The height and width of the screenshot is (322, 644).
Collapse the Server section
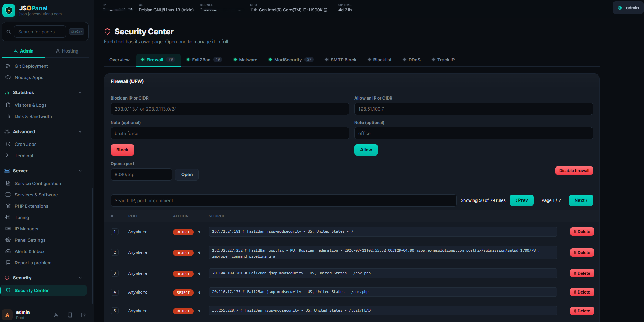(80, 171)
